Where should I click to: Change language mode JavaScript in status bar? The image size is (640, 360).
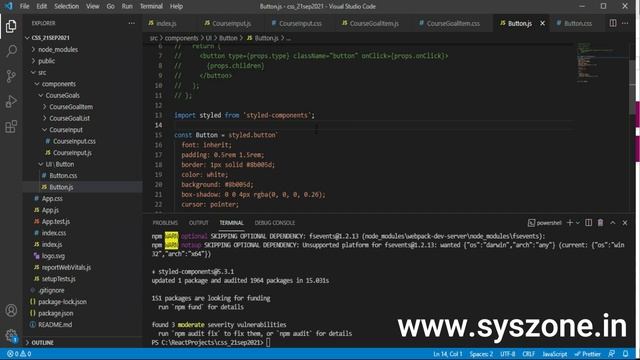pyautogui.click(x=555, y=354)
